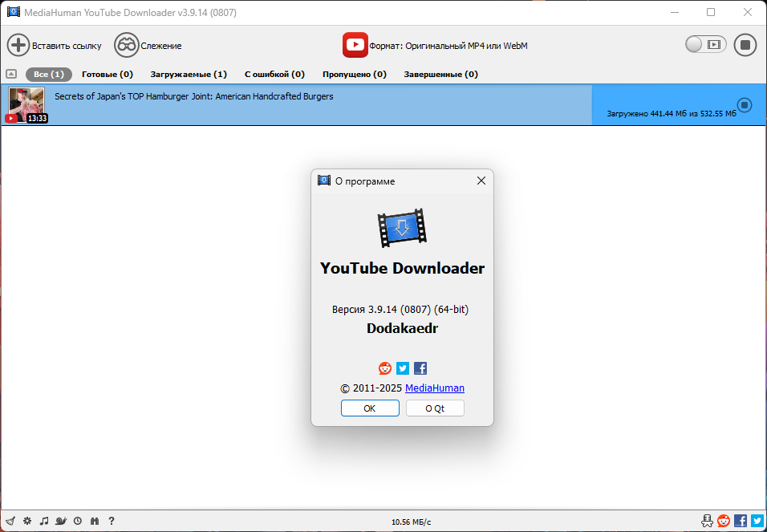Select the Завершенные (0) tab
The image size is (767, 532).
coord(440,75)
